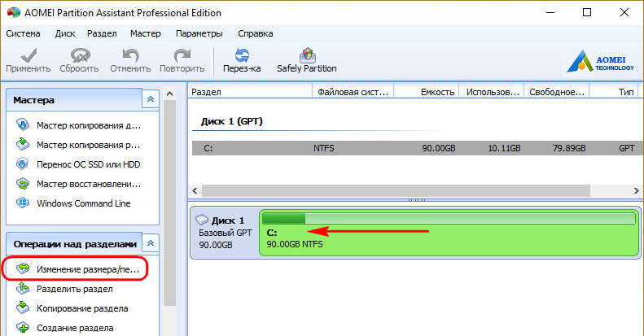Click the partition copy wizard icon
Image resolution: width=644 pixels, height=336 pixels.
(23, 144)
